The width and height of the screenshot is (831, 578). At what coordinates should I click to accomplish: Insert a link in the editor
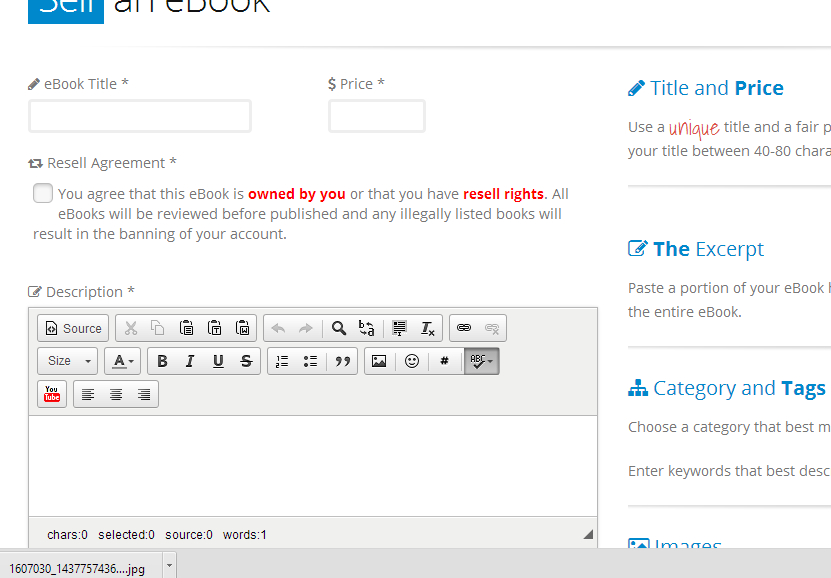coord(464,328)
